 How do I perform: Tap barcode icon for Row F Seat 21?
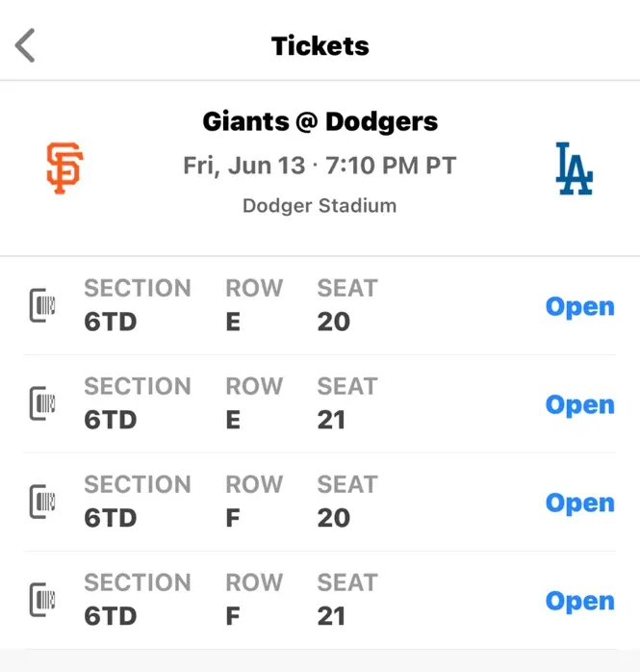click(42, 600)
